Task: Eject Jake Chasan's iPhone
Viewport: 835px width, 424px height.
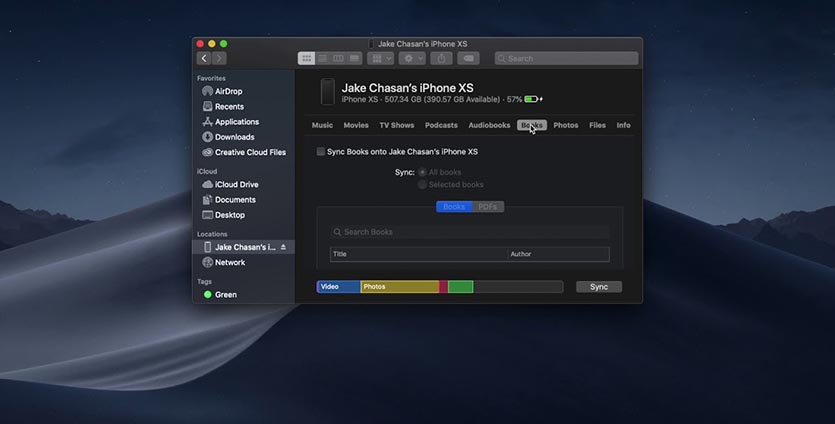Action: (x=283, y=247)
